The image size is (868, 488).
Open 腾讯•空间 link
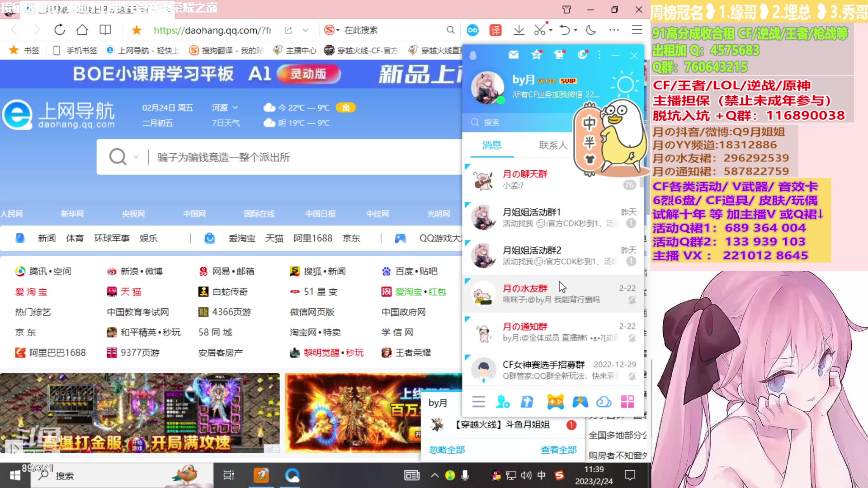point(43,271)
